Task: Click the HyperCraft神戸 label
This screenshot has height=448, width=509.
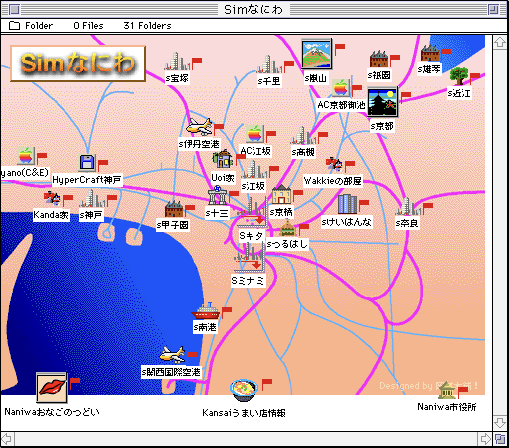Action: pos(87,180)
